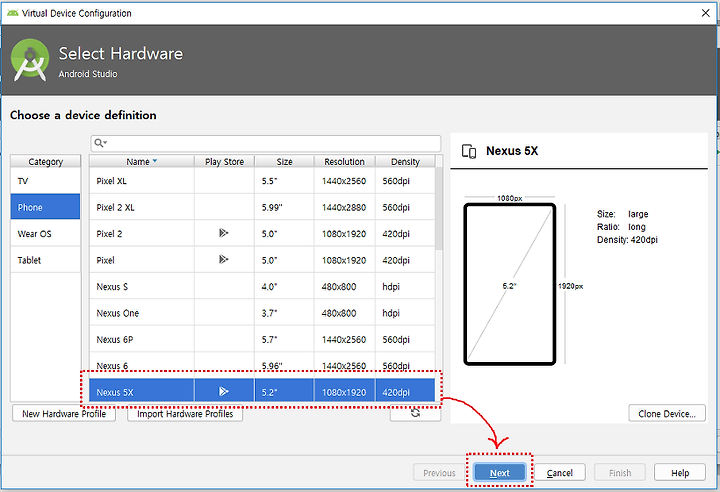Open New Hardware Profile
Screen dimensions: 720x492
coord(64,413)
